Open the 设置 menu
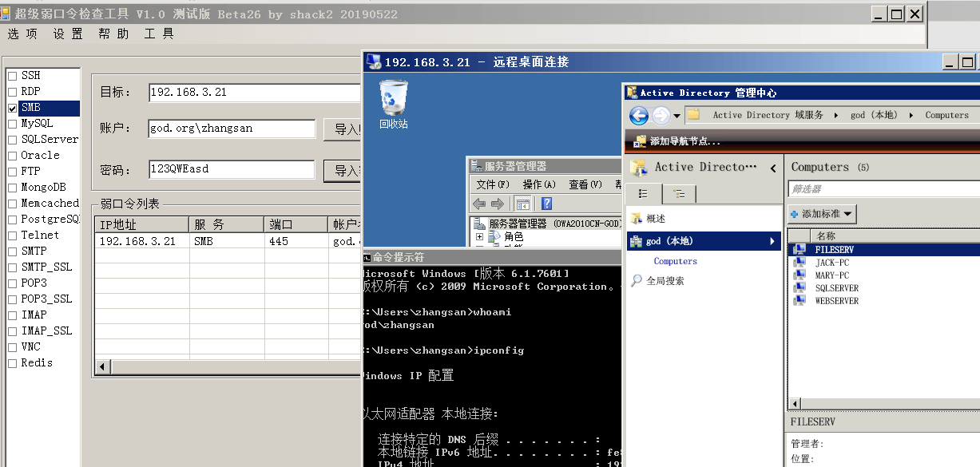This screenshot has height=467, width=980. [x=68, y=34]
